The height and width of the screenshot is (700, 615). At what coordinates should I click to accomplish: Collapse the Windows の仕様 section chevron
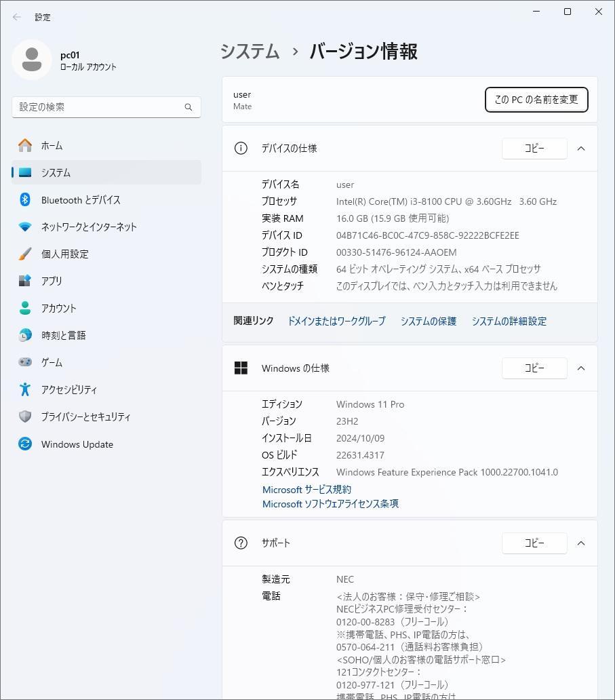click(581, 368)
